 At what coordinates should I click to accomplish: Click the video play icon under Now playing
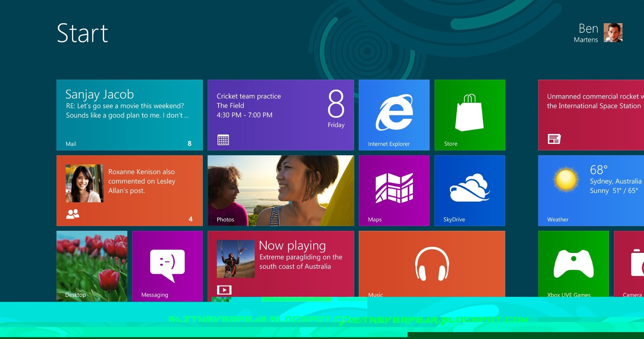(224, 290)
